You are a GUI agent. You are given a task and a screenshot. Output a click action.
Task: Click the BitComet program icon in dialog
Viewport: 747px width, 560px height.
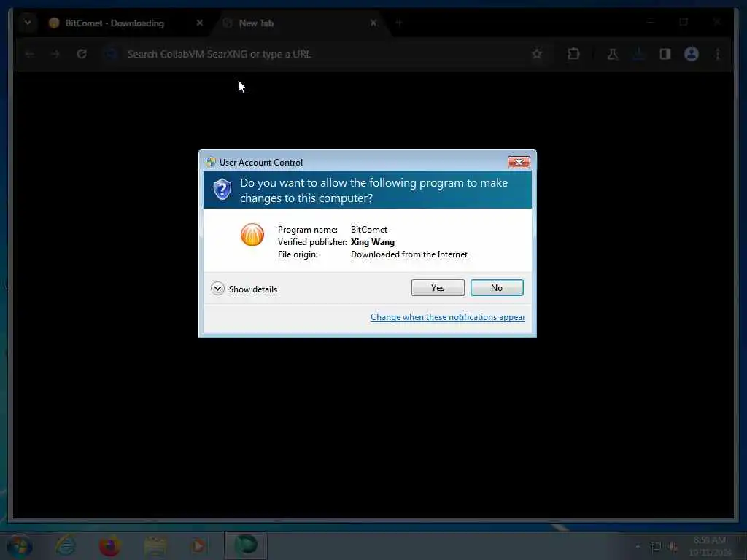[x=252, y=235]
